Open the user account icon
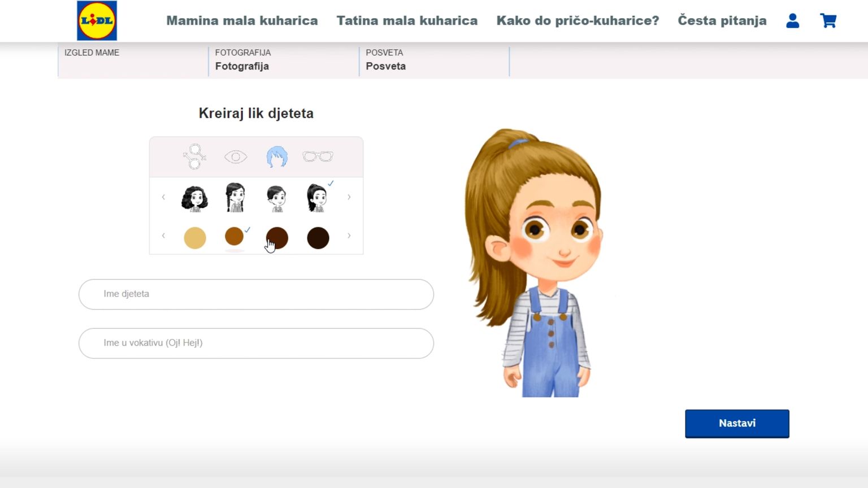 point(792,21)
